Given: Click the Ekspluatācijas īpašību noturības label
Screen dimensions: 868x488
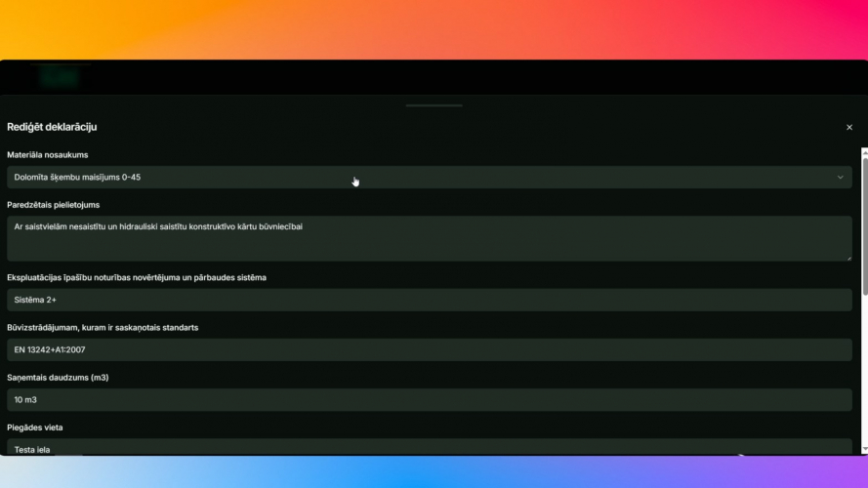Looking at the screenshot, I should (137, 278).
